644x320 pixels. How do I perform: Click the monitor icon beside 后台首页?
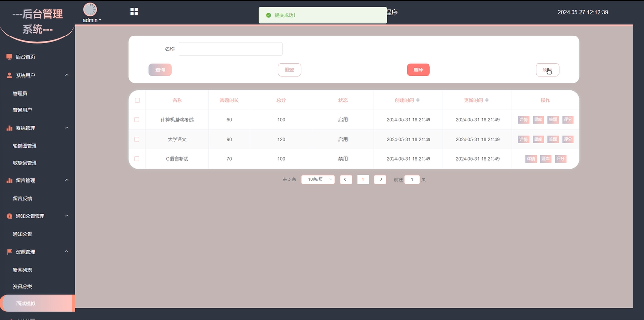click(x=9, y=57)
